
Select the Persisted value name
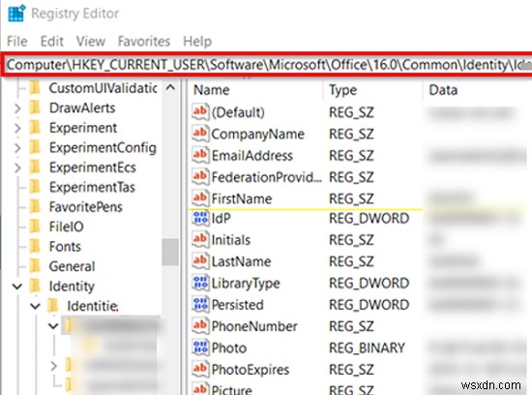pos(238,305)
